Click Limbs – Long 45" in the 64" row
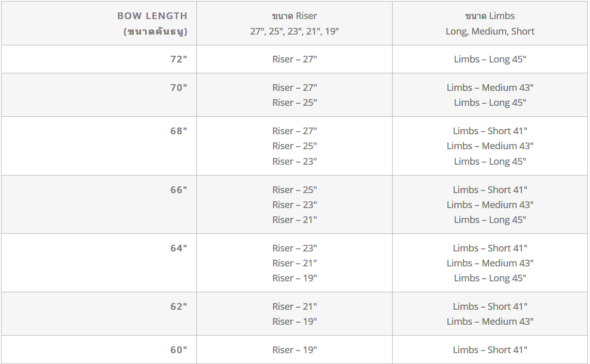This screenshot has width=590, height=364. coord(490,278)
